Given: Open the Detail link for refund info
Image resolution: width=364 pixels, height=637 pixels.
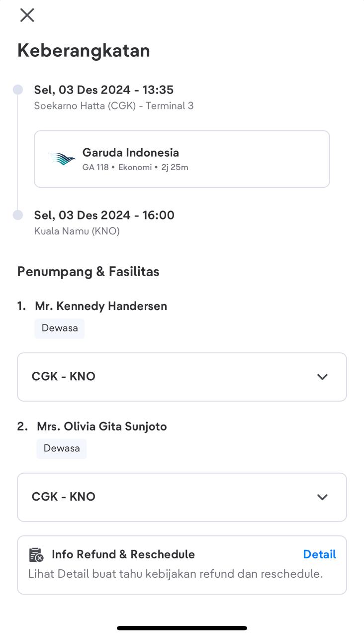Looking at the screenshot, I should (319, 554).
